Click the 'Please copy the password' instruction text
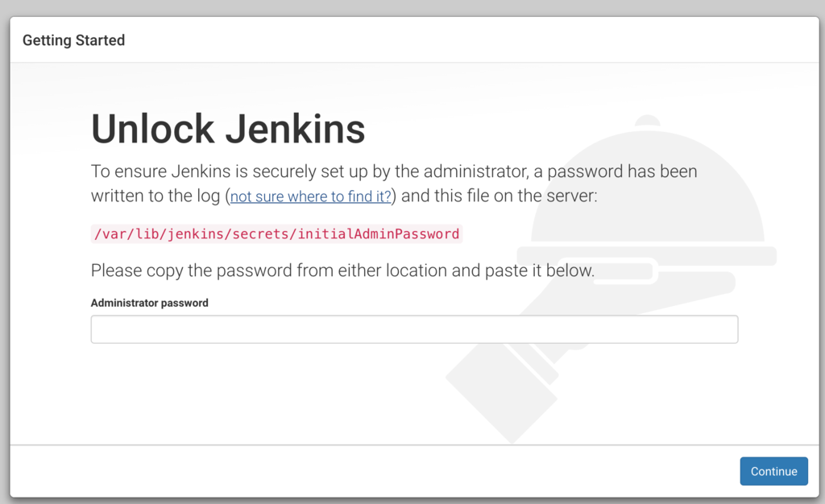 pyautogui.click(x=342, y=271)
